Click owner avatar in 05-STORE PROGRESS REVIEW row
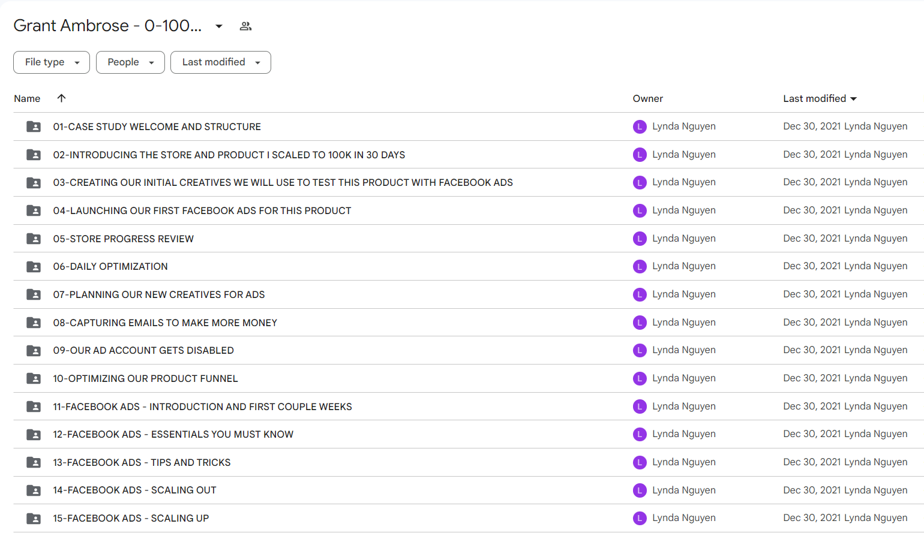The width and height of the screenshot is (924, 560). click(x=640, y=239)
